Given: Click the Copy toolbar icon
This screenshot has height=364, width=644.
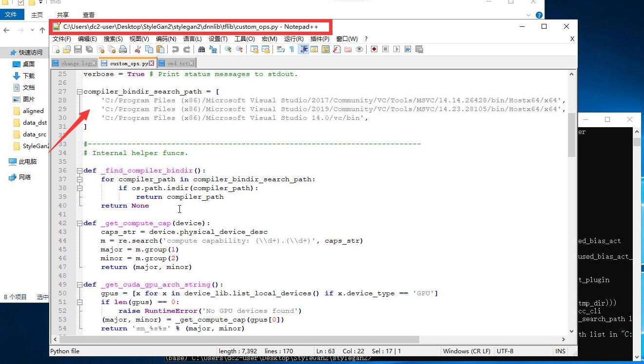Looking at the screenshot, I should coord(149,49).
